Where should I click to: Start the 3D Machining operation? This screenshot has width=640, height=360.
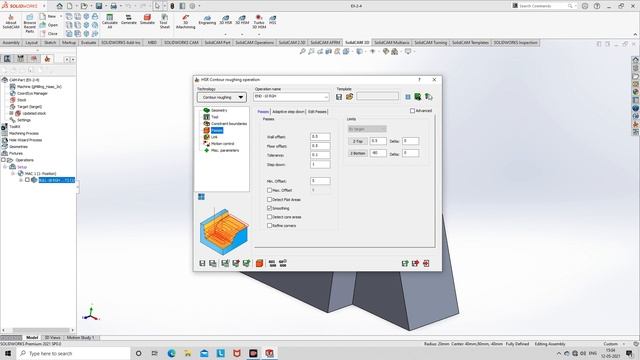[x=185, y=21]
